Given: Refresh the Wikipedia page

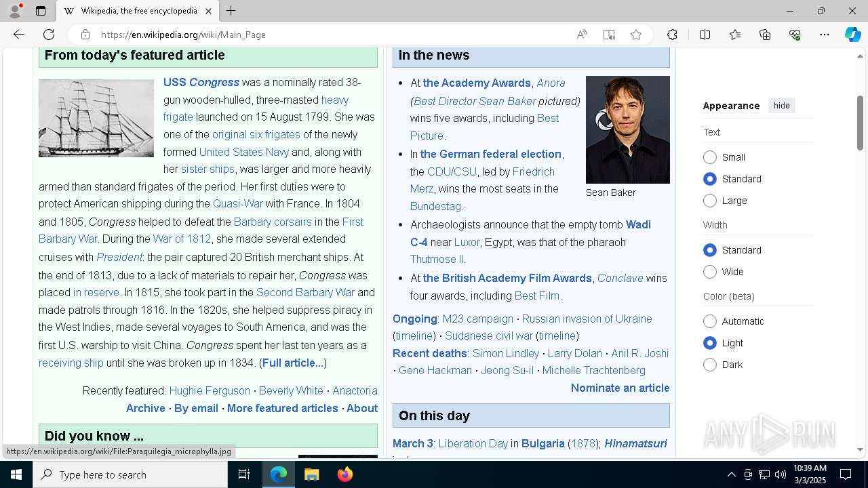Looking at the screenshot, I should [49, 35].
